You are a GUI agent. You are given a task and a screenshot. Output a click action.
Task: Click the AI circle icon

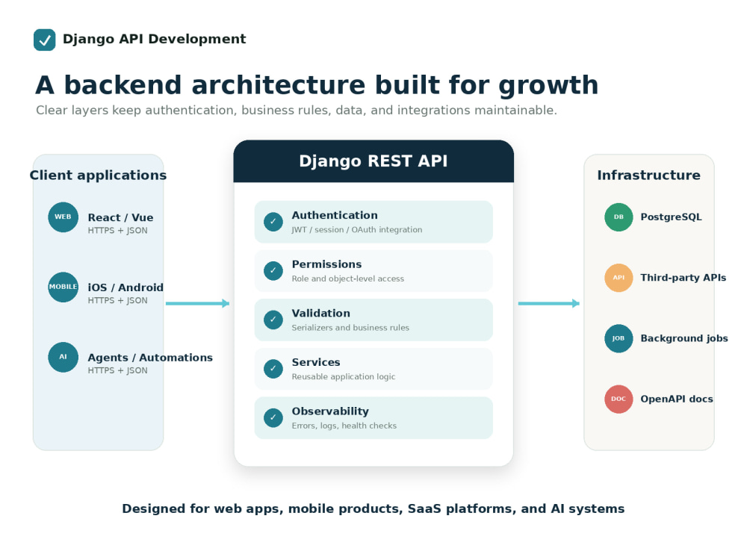point(63,357)
